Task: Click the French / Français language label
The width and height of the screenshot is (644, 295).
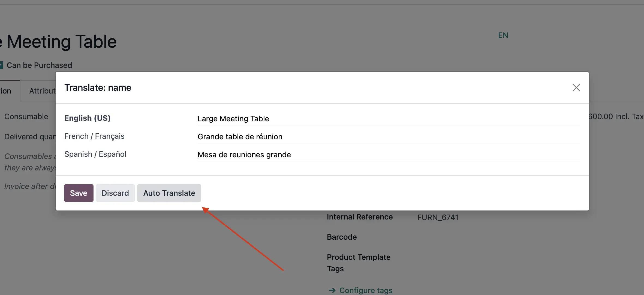Action: coord(94,136)
